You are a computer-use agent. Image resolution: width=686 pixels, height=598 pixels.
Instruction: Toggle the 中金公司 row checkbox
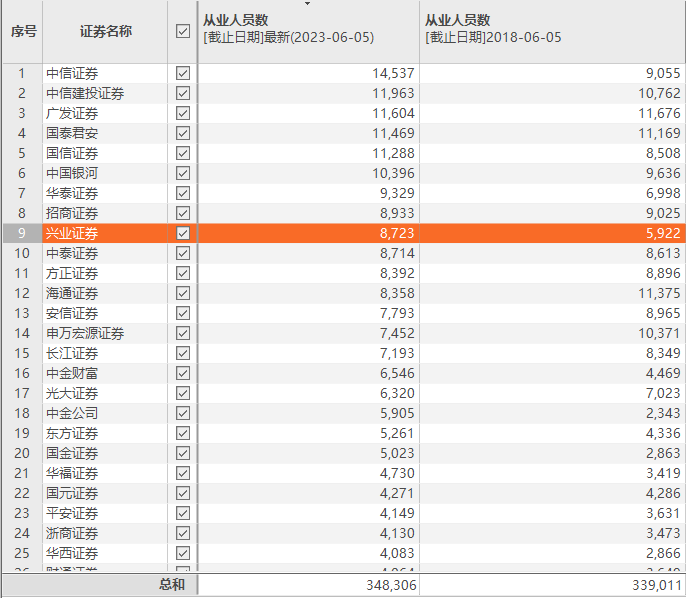coord(182,413)
